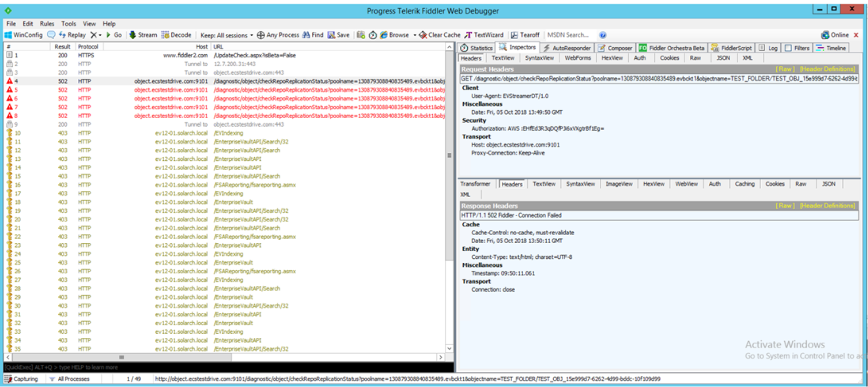
Task: Save sessions using the Save icon
Action: 339,35
